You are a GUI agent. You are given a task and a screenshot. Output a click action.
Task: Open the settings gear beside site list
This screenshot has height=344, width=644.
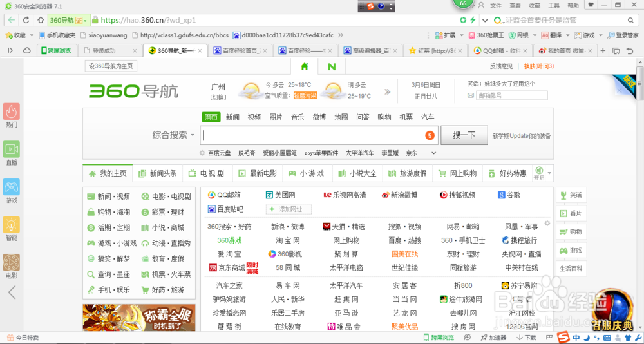(x=547, y=224)
